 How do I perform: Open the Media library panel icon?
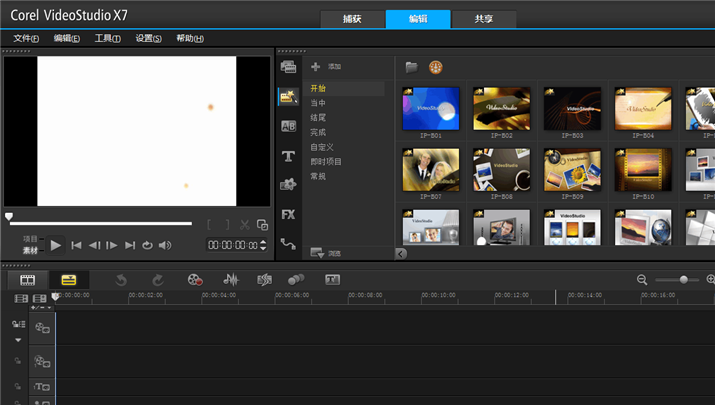coord(289,67)
